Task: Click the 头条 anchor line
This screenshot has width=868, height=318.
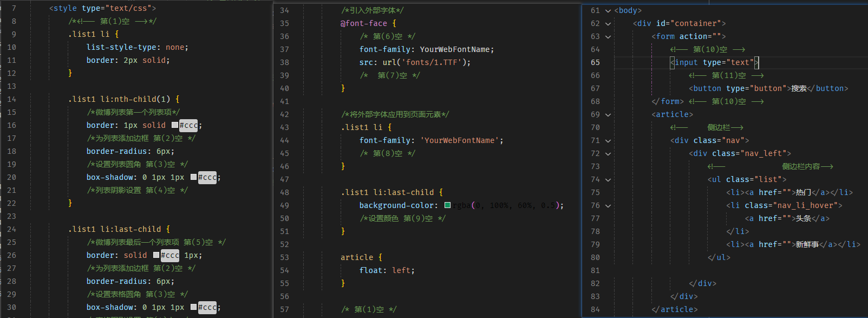Action: point(787,218)
